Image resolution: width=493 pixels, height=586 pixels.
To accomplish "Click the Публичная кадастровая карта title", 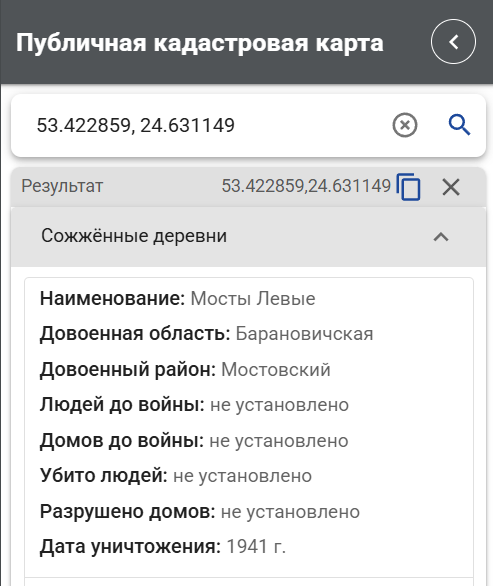I will click(x=200, y=43).
